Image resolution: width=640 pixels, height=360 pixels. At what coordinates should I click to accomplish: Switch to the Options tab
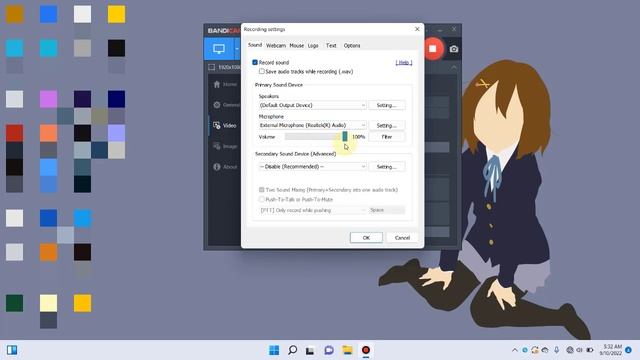point(352,45)
